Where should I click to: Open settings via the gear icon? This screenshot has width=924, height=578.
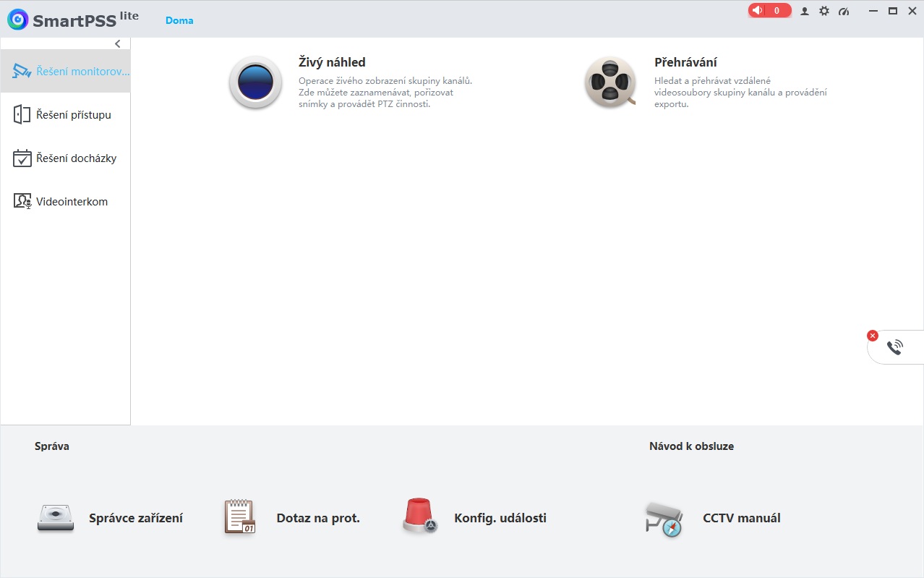(x=824, y=12)
